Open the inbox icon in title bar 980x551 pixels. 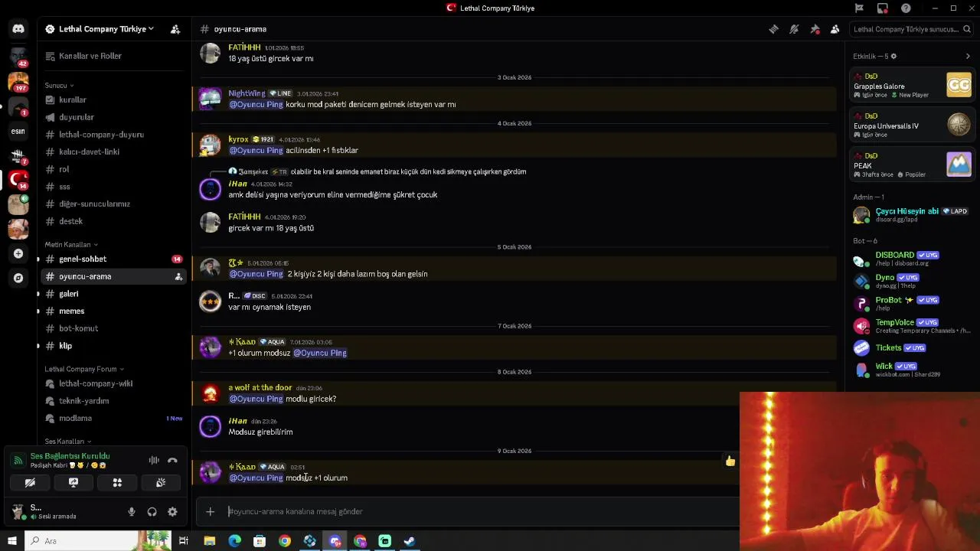[883, 8]
